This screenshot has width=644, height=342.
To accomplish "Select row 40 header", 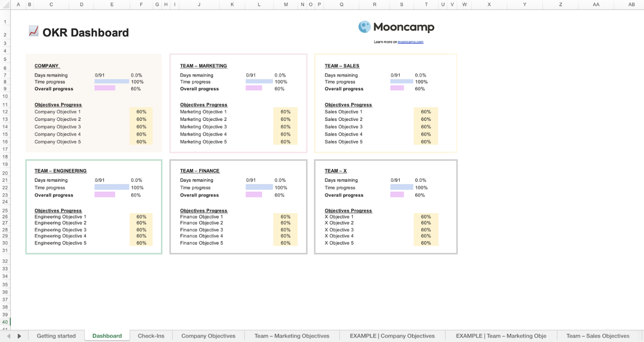I will pos(5,322).
